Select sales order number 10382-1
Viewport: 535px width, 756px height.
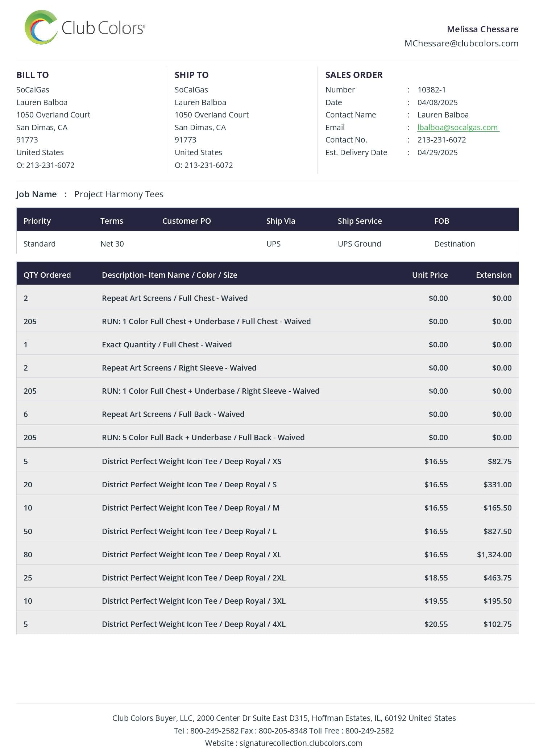(431, 90)
